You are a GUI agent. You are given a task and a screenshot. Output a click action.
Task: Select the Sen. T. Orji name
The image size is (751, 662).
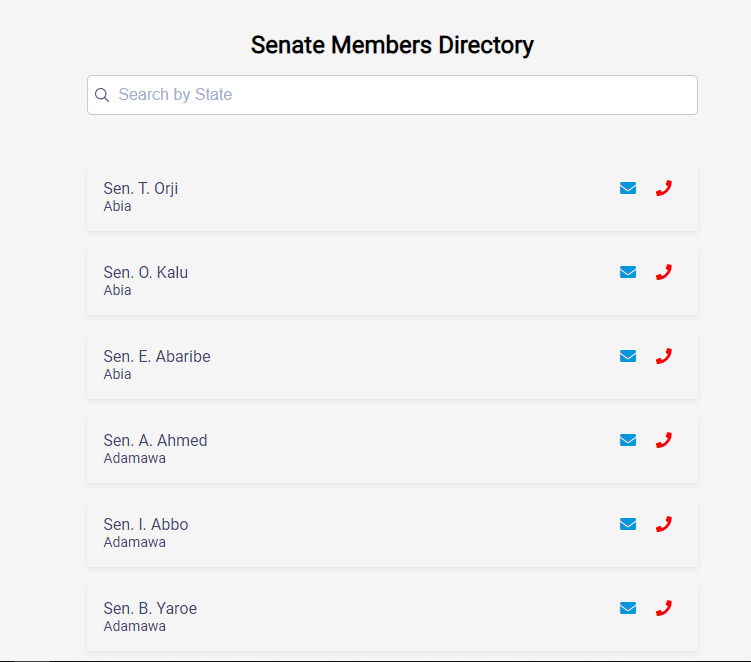point(141,189)
